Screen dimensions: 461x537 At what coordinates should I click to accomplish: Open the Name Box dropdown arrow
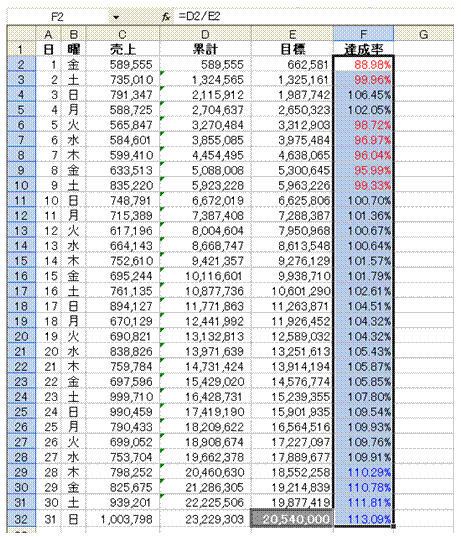click(x=116, y=17)
